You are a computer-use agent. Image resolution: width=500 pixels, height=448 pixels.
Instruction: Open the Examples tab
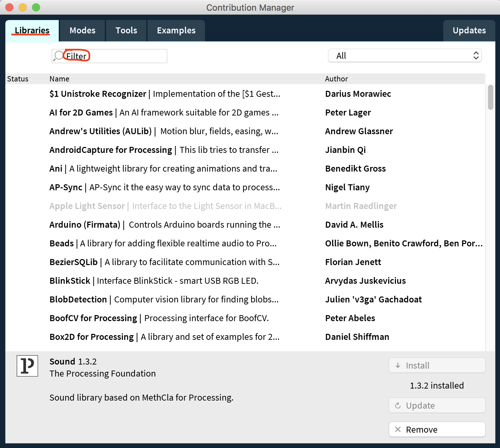point(176,30)
